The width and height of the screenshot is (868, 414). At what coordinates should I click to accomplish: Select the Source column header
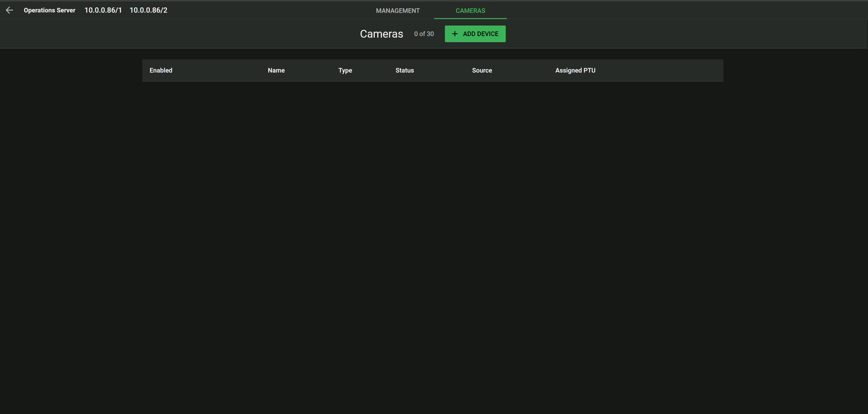point(482,71)
